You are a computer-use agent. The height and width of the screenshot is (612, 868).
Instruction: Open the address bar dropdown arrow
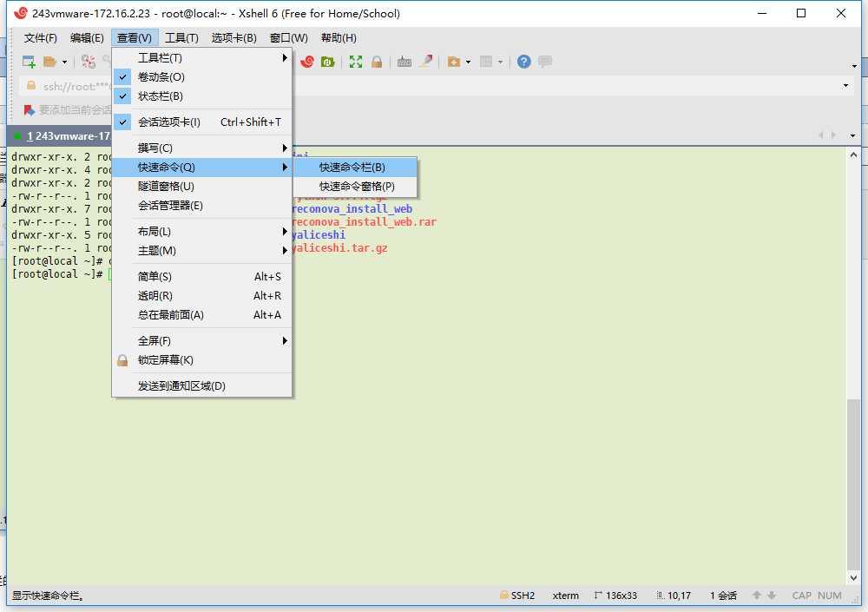click(845, 86)
